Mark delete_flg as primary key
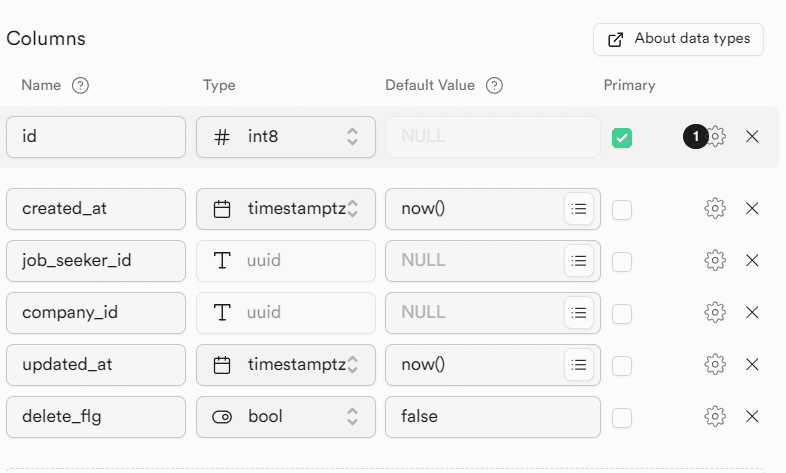This screenshot has height=473, width=786. pyautogui.click(x=622, y=417)
